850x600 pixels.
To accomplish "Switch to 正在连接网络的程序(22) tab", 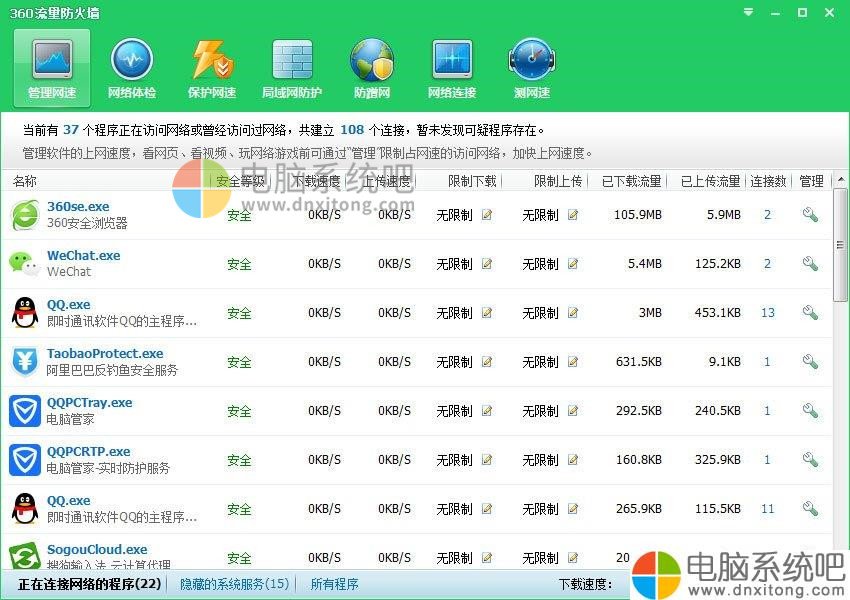I will click(x=89, y=584).
